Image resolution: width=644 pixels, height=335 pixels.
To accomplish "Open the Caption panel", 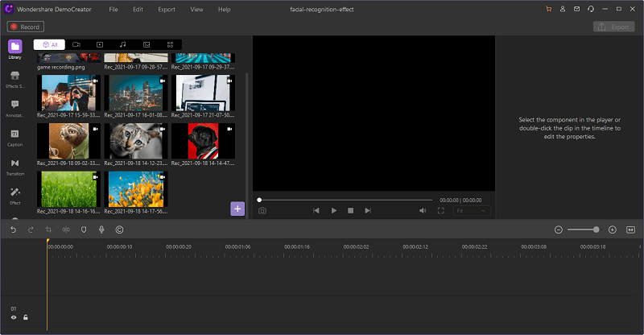I will coord(14,138).
